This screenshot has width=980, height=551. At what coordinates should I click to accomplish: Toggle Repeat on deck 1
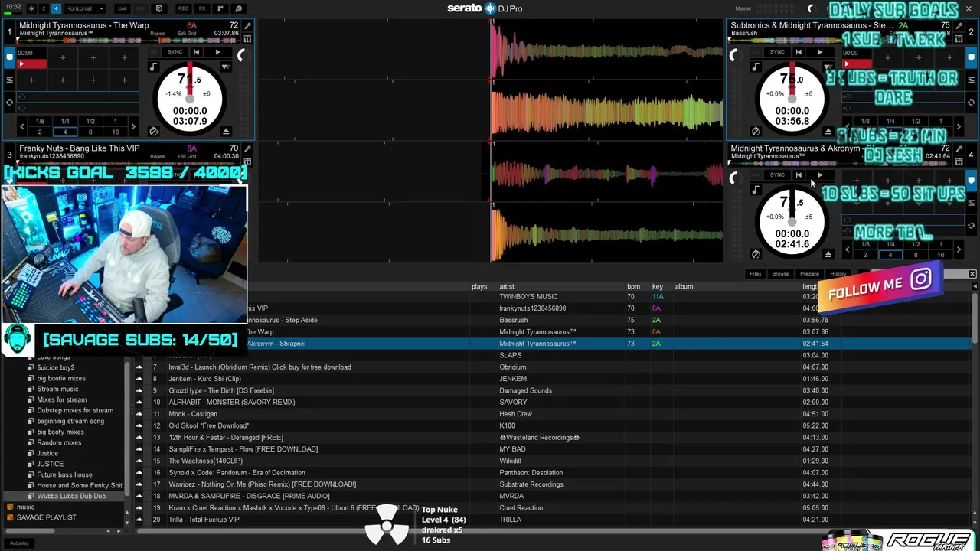tap(158, 34)
